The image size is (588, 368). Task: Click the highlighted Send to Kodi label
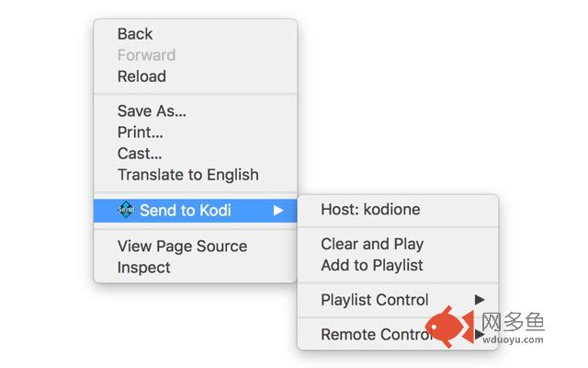click(186, 211)
